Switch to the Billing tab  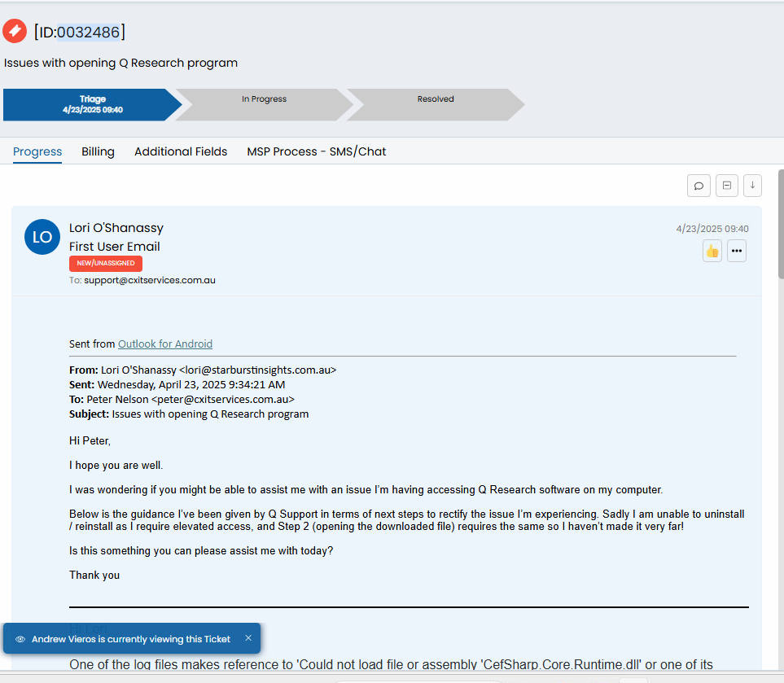tap(98, 151)
